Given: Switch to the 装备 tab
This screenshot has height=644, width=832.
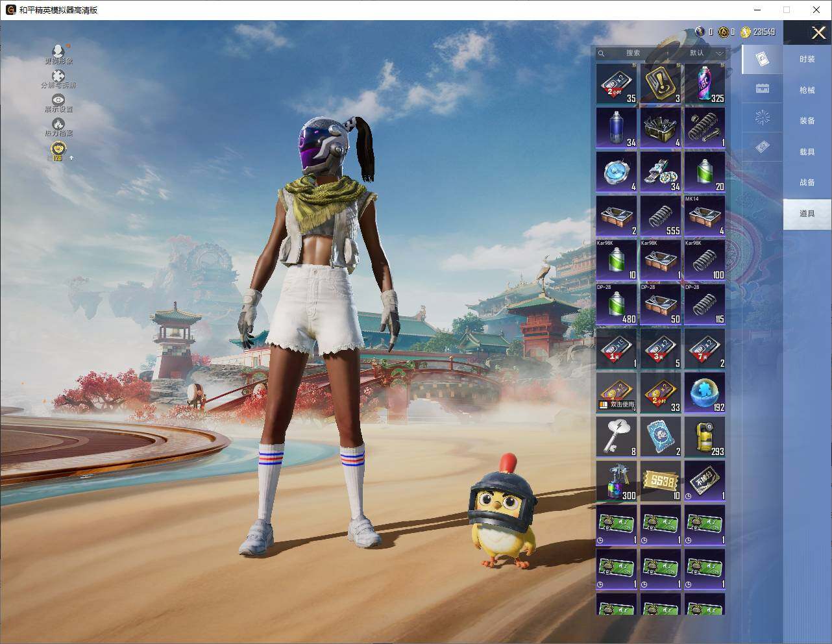Looking at the screenshot, I should [807, 121].
